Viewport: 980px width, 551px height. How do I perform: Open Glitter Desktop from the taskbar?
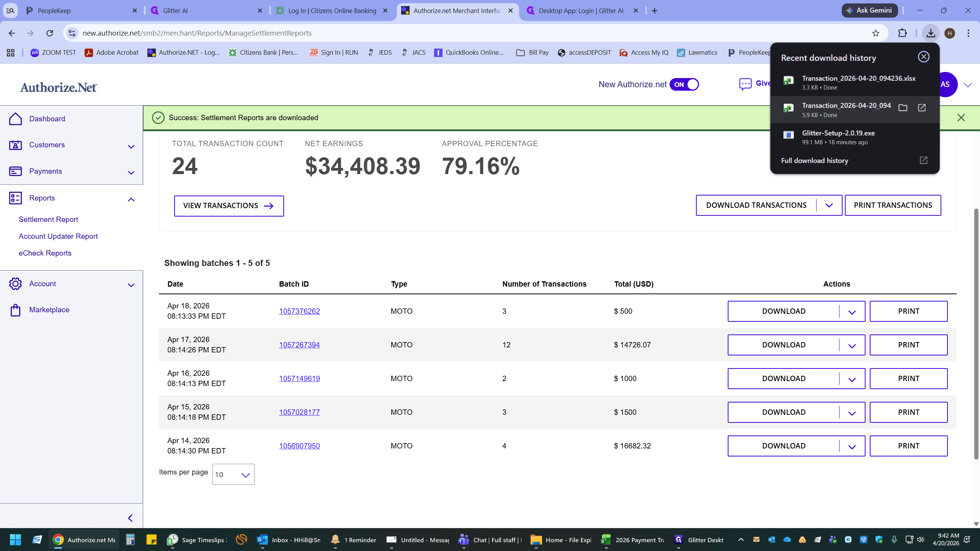tap(699, 540)
